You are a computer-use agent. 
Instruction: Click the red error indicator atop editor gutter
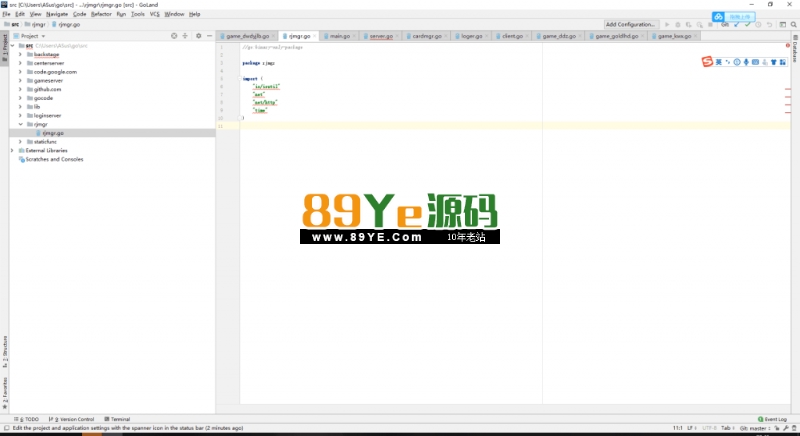tap(787, 45)
